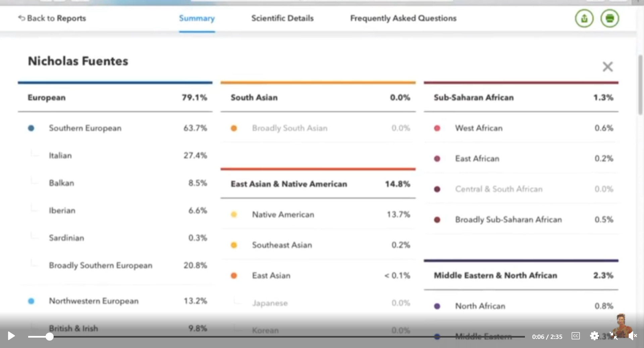Click the 27.4% Italian value
644x348 pixels.
[x=195, y=155]
